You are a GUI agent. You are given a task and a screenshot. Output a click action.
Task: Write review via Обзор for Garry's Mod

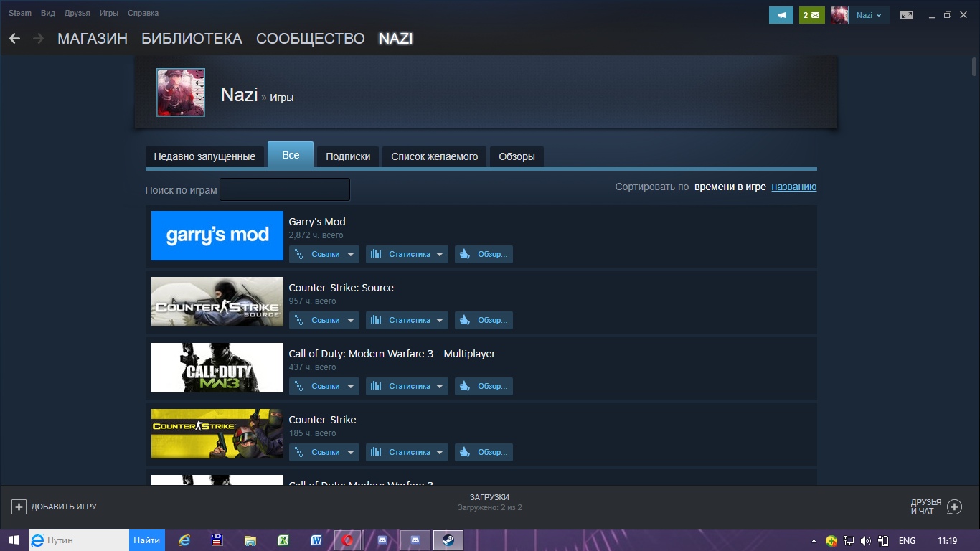pos(484,254)
